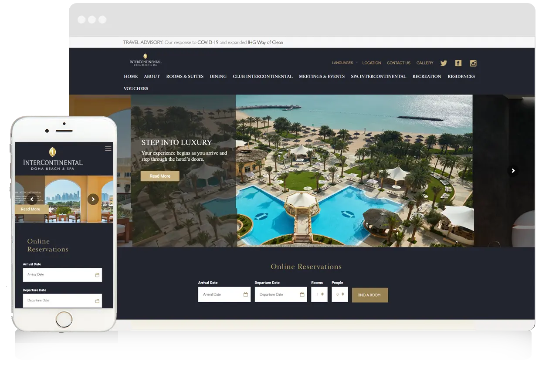Click the desktop Departure Date field
Screen dimensions: 549x392
[281, 294]
